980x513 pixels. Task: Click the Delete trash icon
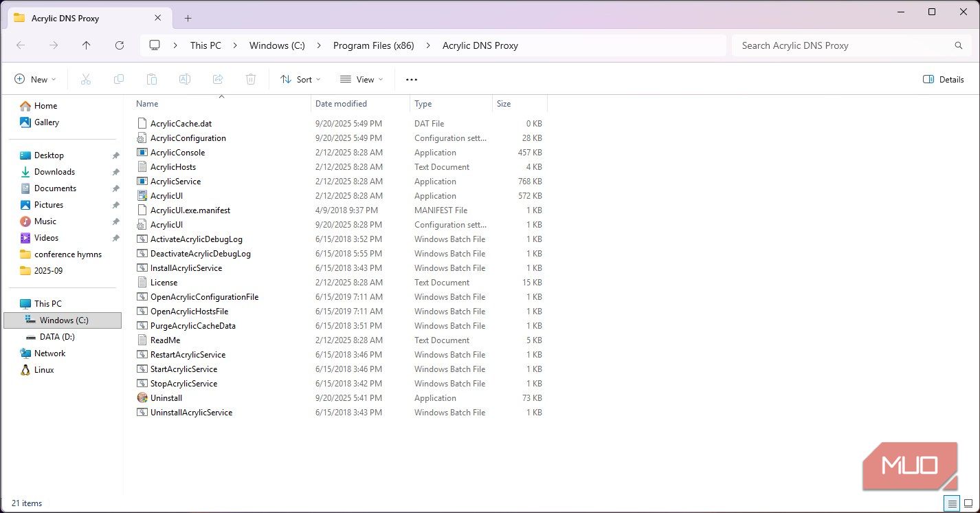(x=251, y=79)
